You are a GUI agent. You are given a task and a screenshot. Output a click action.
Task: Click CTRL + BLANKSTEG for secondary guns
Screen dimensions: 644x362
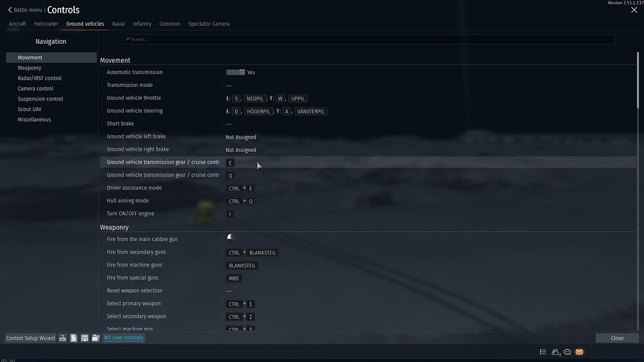coord(252,252)
